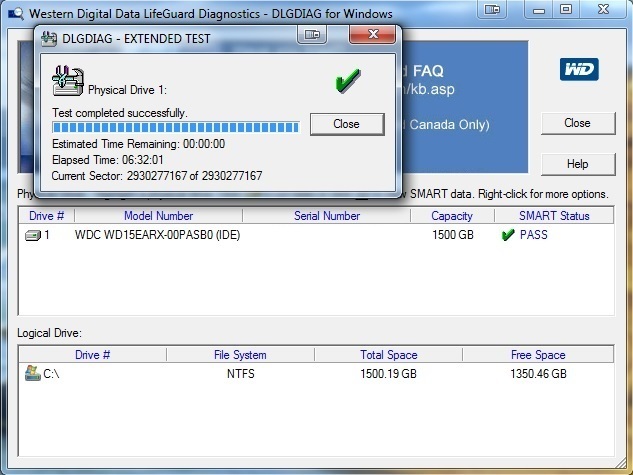633x475 pixels.
Task: Click the Close button in Extended Test dialog
Action: [347, 124]
